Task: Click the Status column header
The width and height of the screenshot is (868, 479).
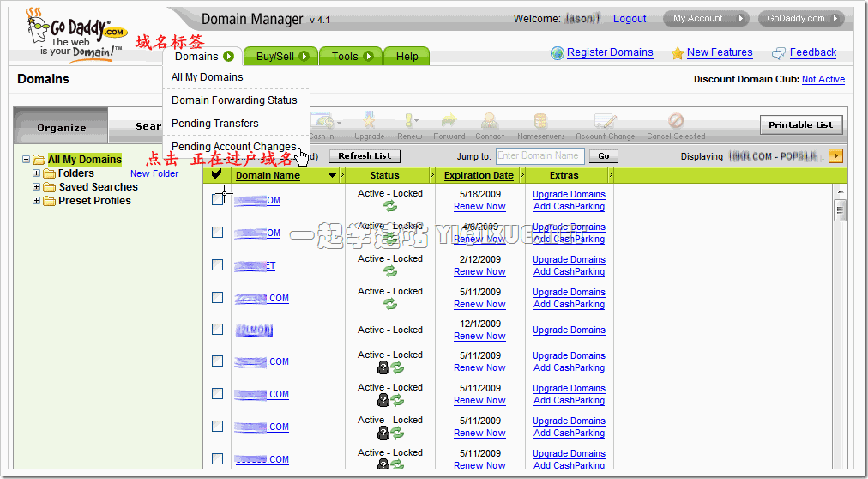Action: 385,175
